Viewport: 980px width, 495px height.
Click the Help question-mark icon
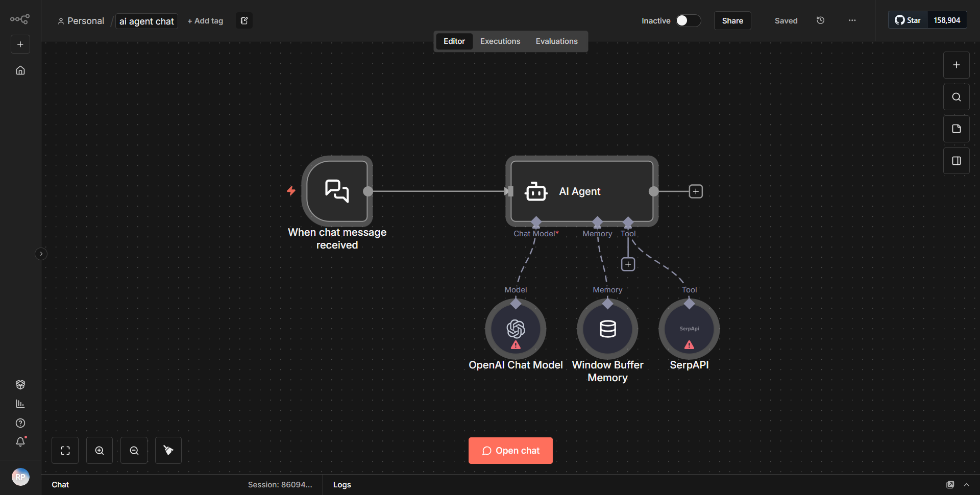(x=20, y=423)
